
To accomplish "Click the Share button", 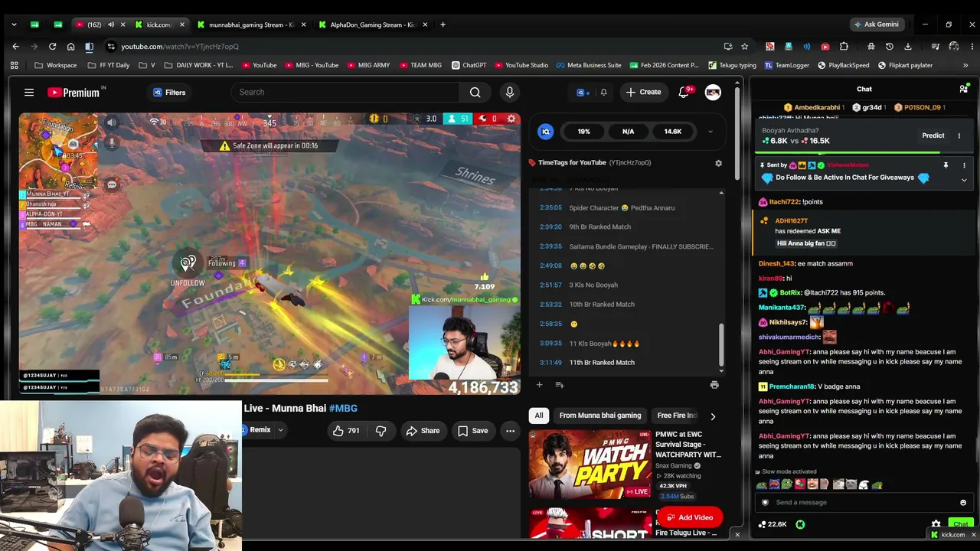I will click(423, 431).
